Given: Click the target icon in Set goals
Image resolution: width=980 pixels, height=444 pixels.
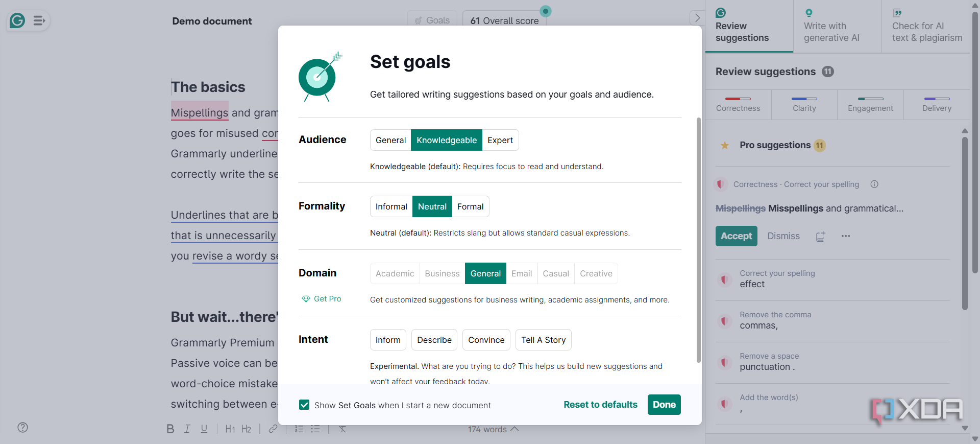Looking at the screenshot, I should [320, 77].
